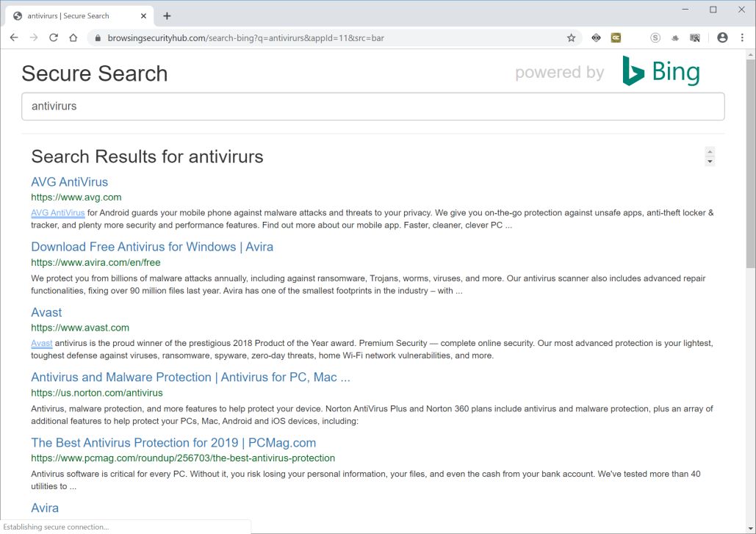Screen dimensions: 756x534
Task: Open the pcmag.com roundup URL
Action: [x=183, y=458]
